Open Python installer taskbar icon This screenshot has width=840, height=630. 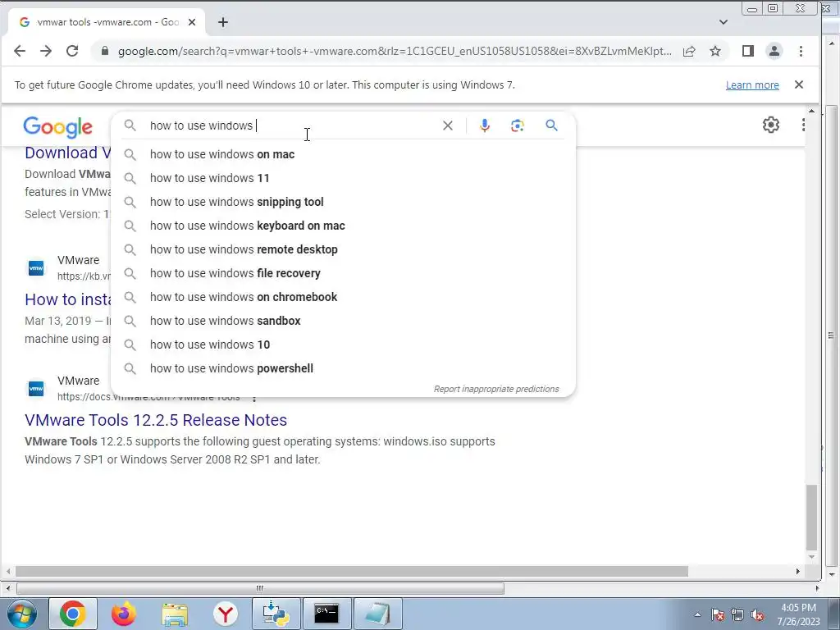277,614
